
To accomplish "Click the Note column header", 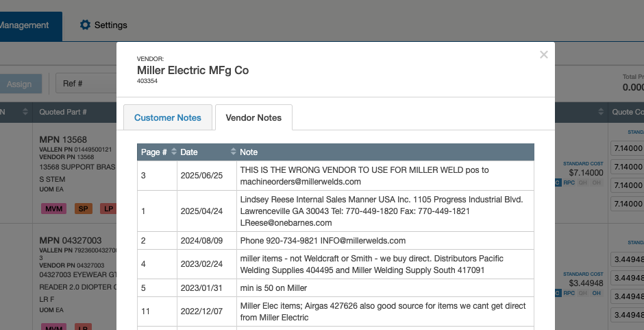I will tap(249, 152).
